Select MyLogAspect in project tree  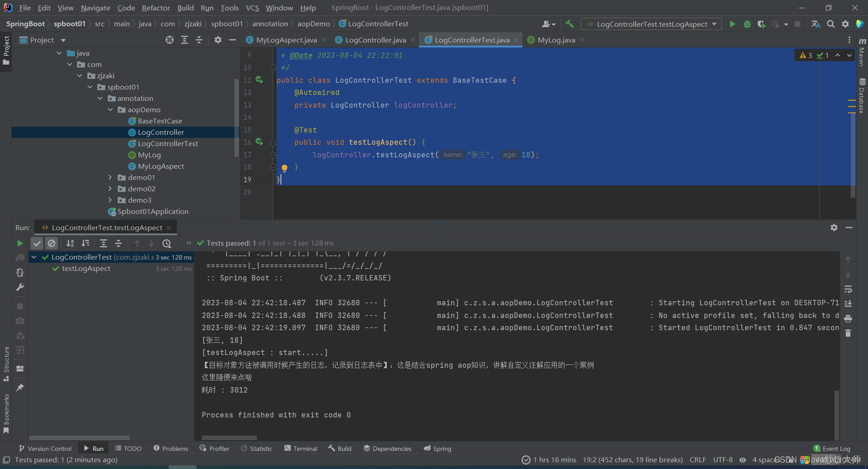tap(161, 166)
